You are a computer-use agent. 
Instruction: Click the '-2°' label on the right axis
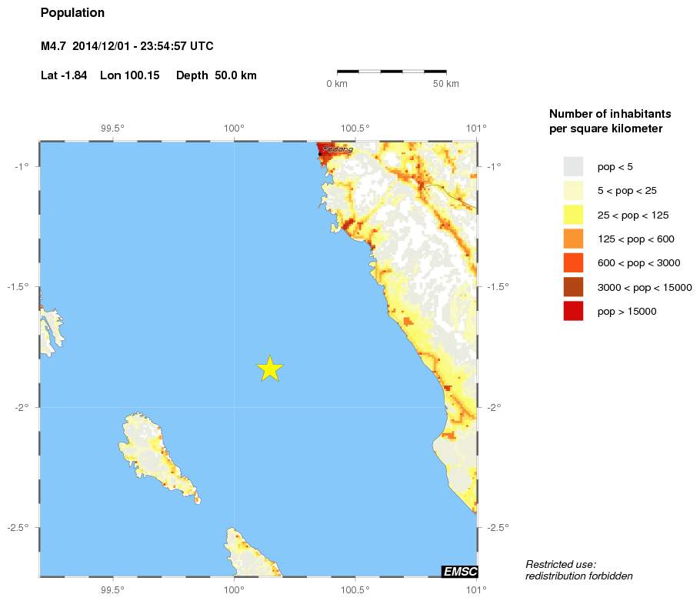[x=494, y=407]
